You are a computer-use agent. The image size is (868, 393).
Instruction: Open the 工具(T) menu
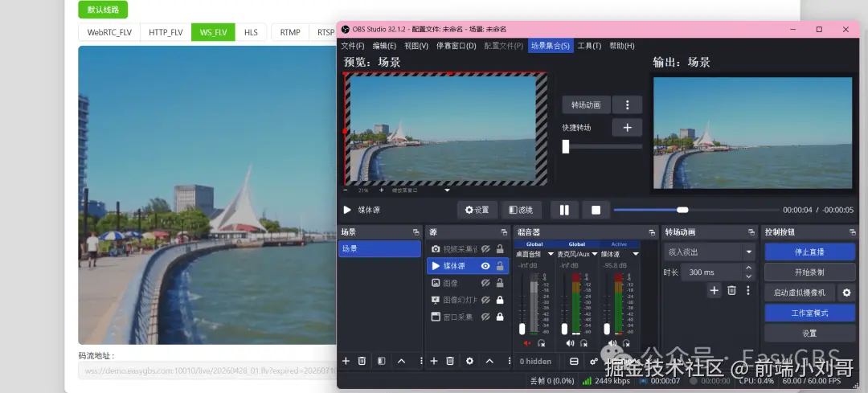pyautogui.click(x=590, y=46)
